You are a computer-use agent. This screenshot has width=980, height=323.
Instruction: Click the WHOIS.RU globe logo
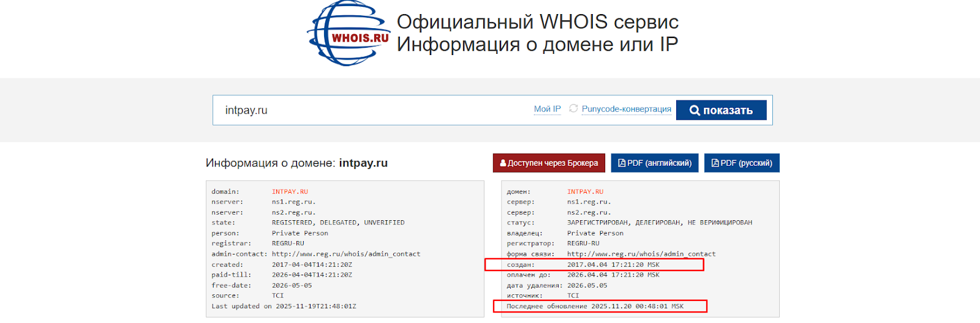tap(349, 33)
